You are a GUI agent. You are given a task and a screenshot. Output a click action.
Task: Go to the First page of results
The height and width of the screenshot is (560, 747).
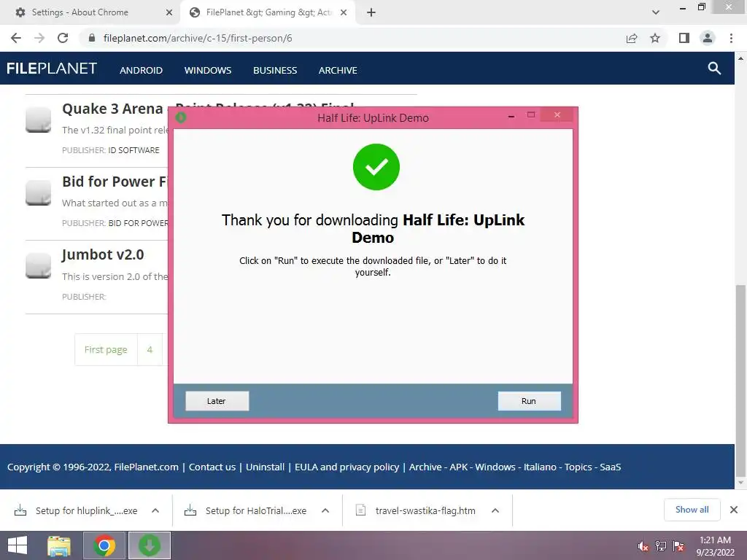pos(106,349)
